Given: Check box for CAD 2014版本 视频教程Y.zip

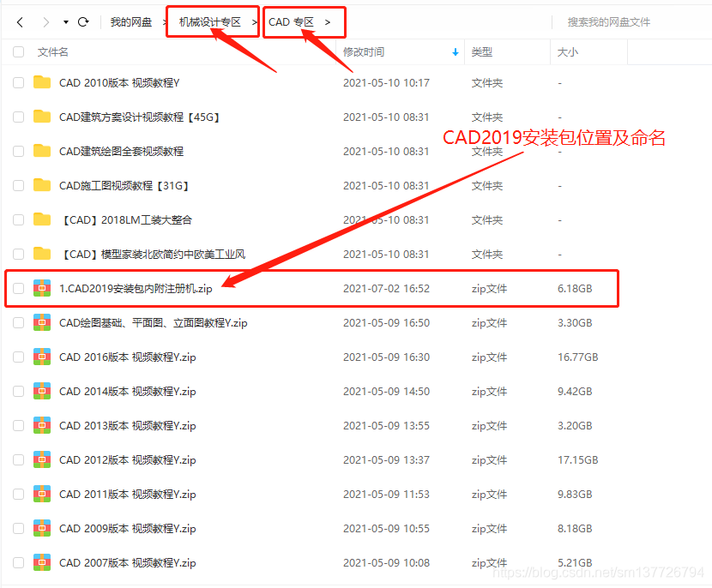Looking at the screenshot, I should [19, 391].
